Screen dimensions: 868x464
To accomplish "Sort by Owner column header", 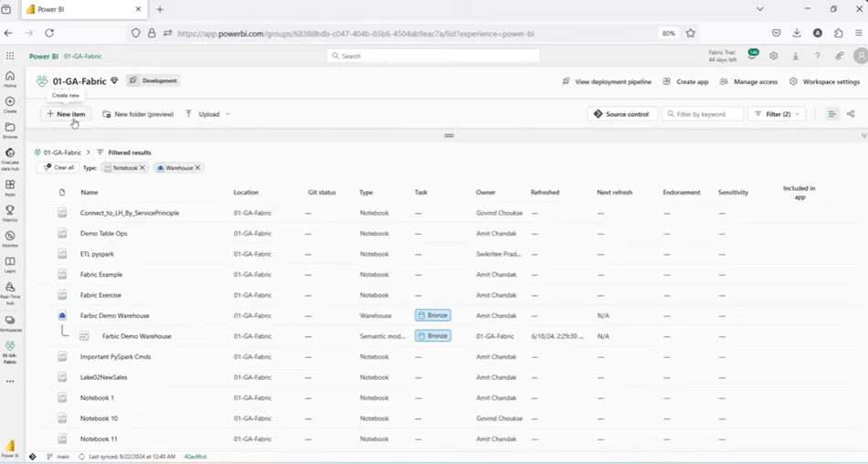I will [x=485, y=192].
